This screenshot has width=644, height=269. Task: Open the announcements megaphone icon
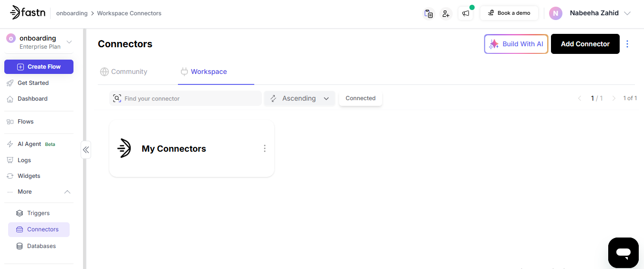(466, 13)
